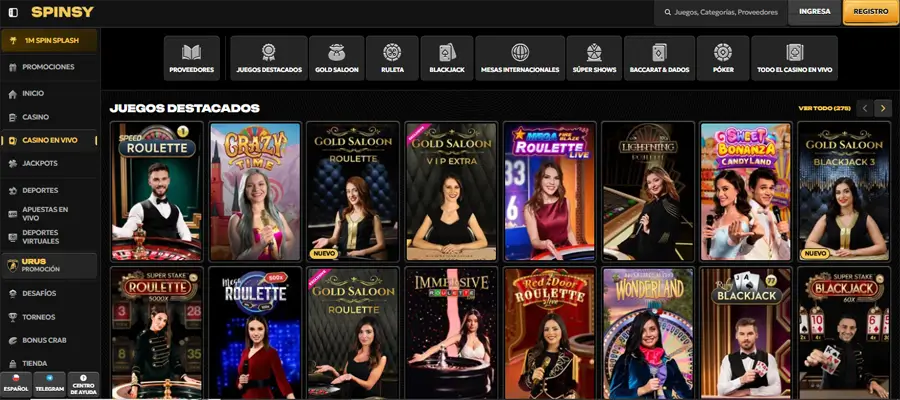Image resolution: width=900 pixels, height=400 pixels.
Task: Click the next arrow of Juegos Destacados carousel
Action: pyautogui.click(x=883, y=108)
